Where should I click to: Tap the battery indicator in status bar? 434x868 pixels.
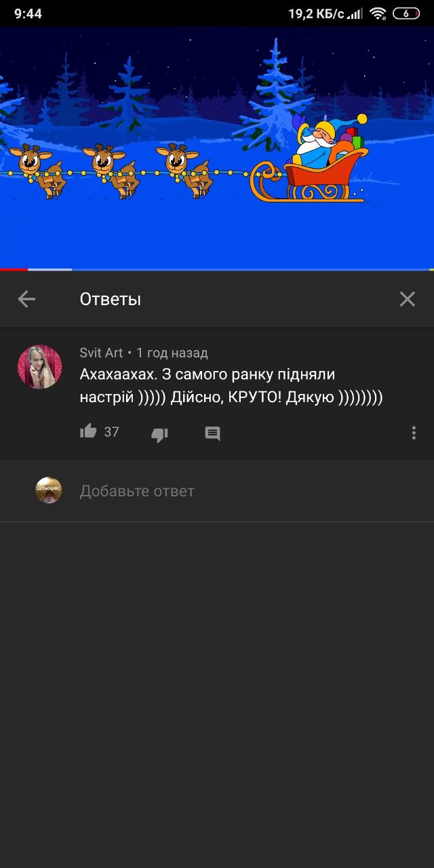click(x=406, y=14)
